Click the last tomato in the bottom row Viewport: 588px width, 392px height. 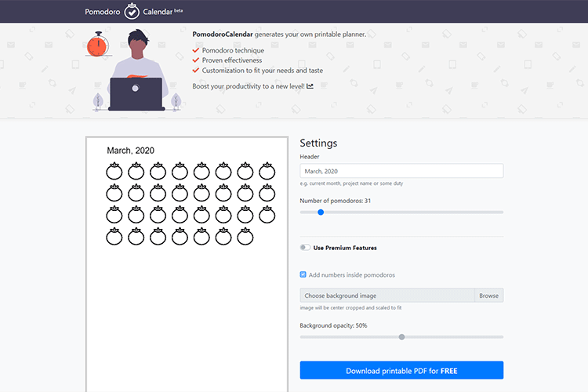(x=245, y=236)
